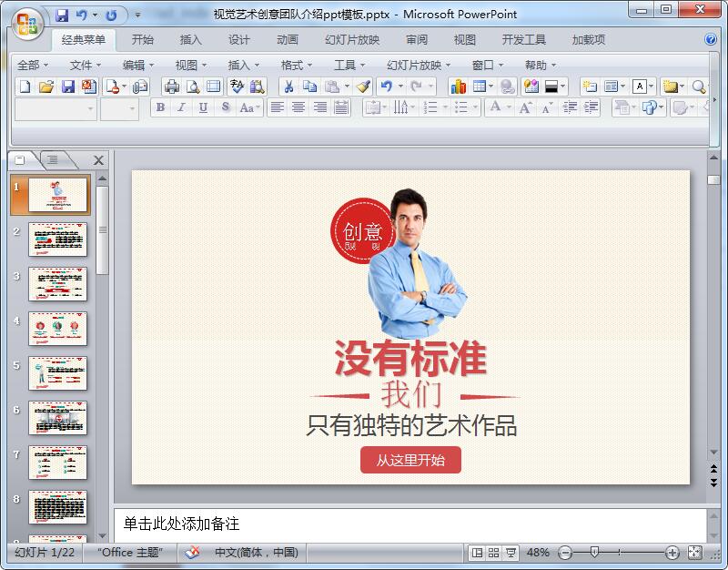Click the Paste clipboard icon
The width and height of the screenshot is (728, 570).
tap(331, 87)
